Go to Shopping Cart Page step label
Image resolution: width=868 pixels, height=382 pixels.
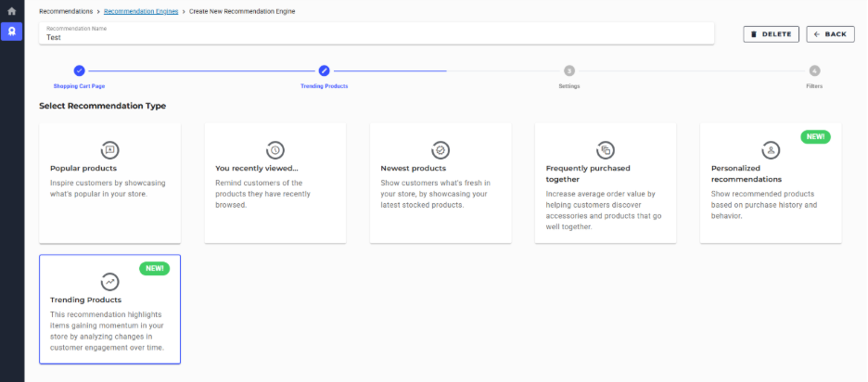tap(79, 86)
